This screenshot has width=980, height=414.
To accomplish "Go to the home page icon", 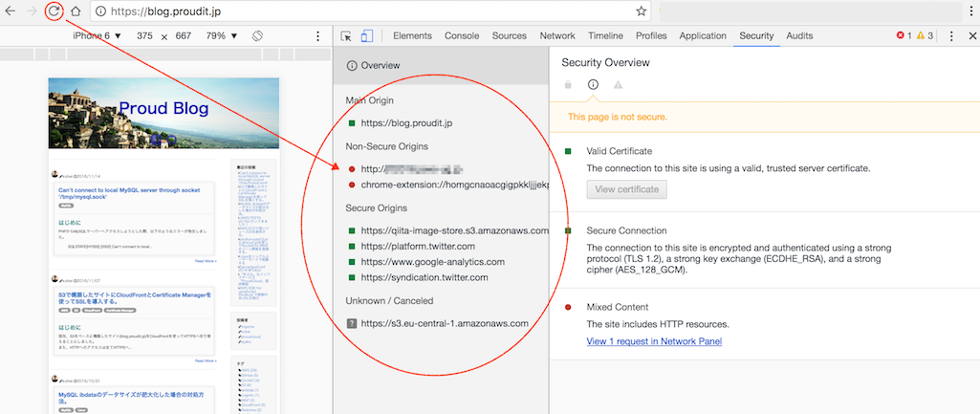I will [x=76, y=11].
